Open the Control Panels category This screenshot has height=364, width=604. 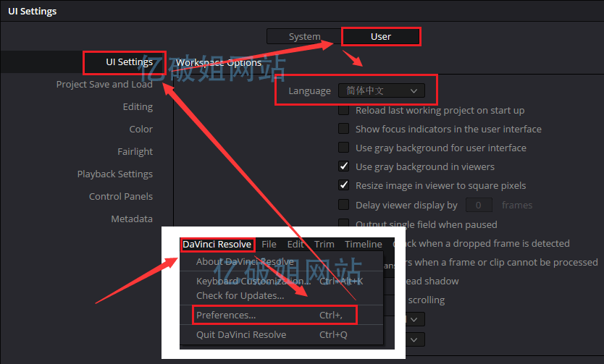coord(120,196)
